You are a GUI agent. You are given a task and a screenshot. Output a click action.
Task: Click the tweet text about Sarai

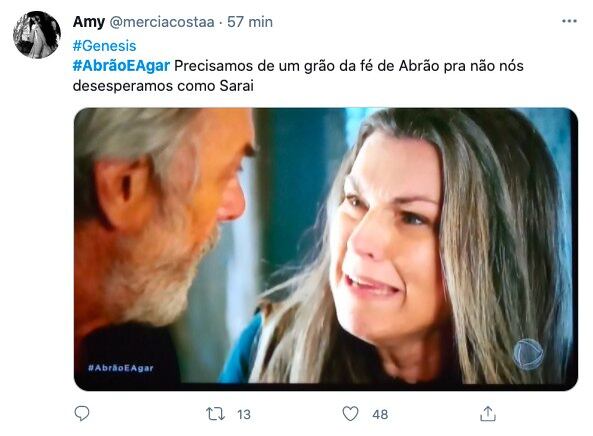click(298, 76)
